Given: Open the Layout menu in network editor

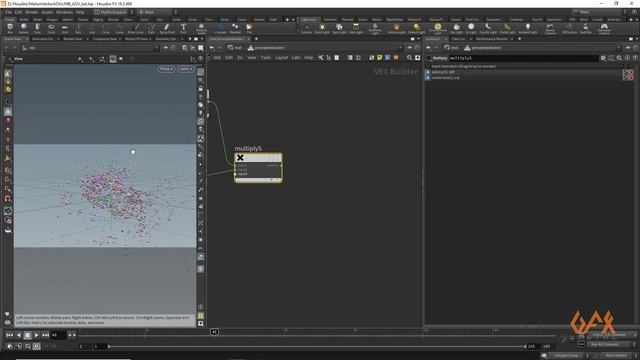Looking at the screenshot, I should (x=281, y=58).
